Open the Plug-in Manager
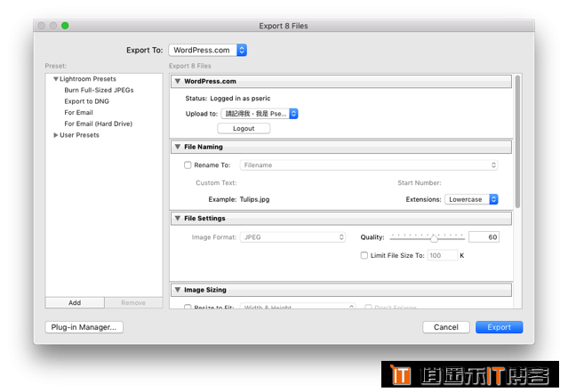The image size is (568, 392). point(84,327)
